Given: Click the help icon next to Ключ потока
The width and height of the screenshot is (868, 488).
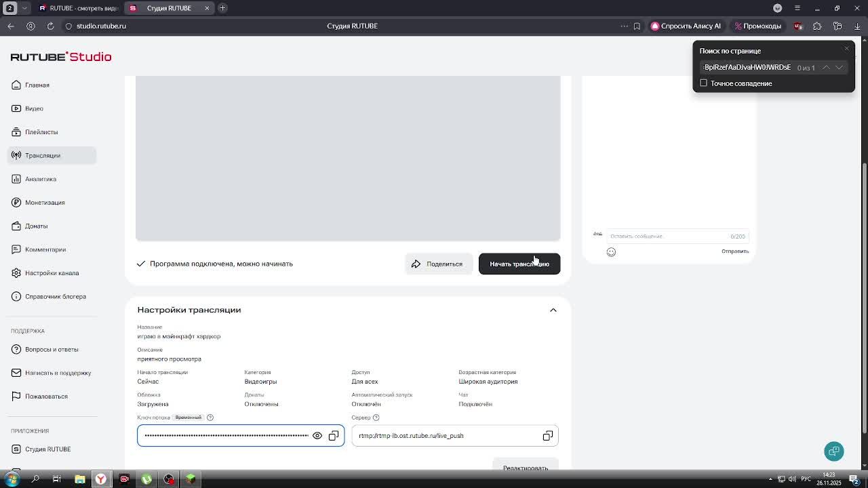Looking at the screenshot, I should pos(210,418).
